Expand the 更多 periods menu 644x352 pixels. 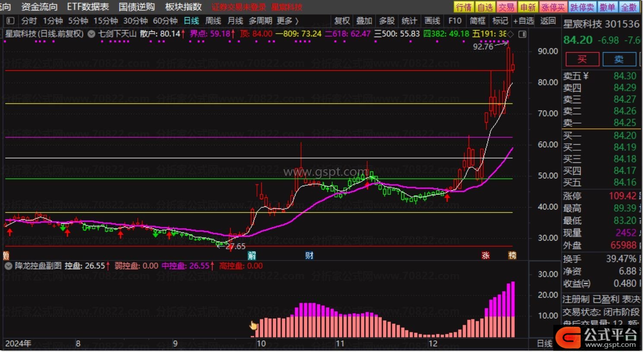(x=288, y=21)
